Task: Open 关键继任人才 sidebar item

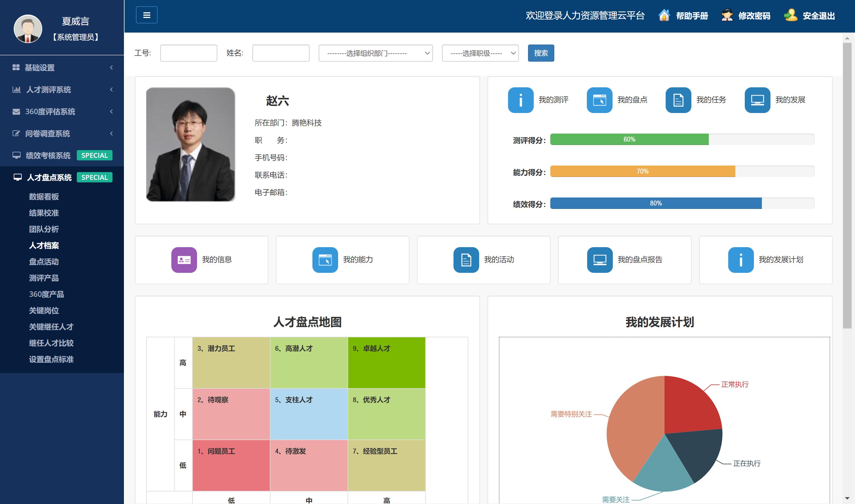Action: point(51,327)
